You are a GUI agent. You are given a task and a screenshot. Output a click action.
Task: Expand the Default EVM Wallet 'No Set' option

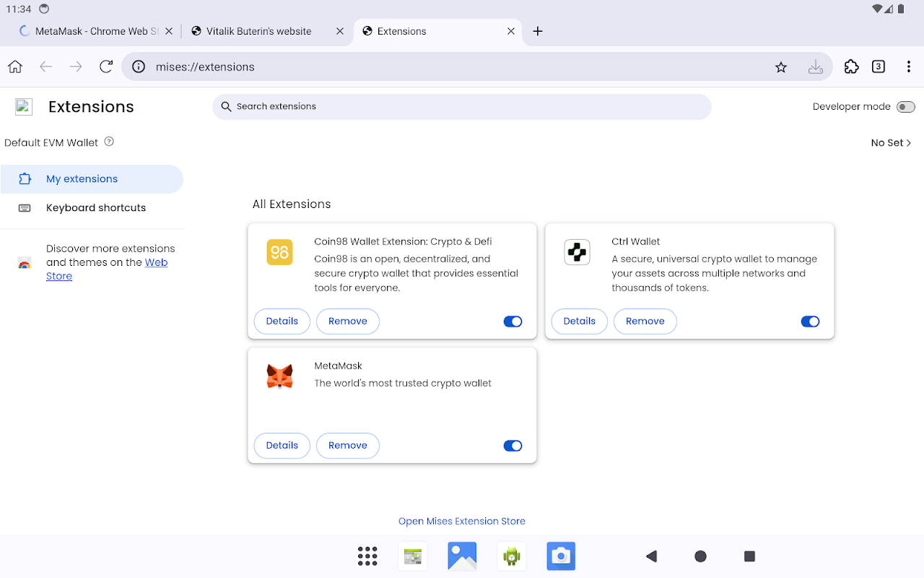pyautogui.click(x=892, y=142)
